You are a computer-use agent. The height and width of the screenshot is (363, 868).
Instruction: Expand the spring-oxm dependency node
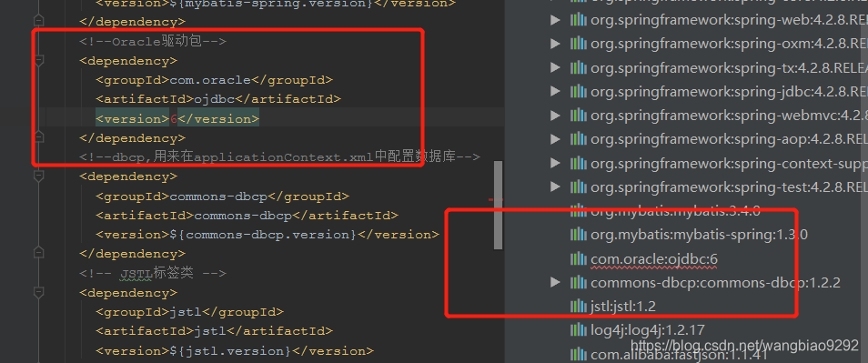[x=555, y=44]
